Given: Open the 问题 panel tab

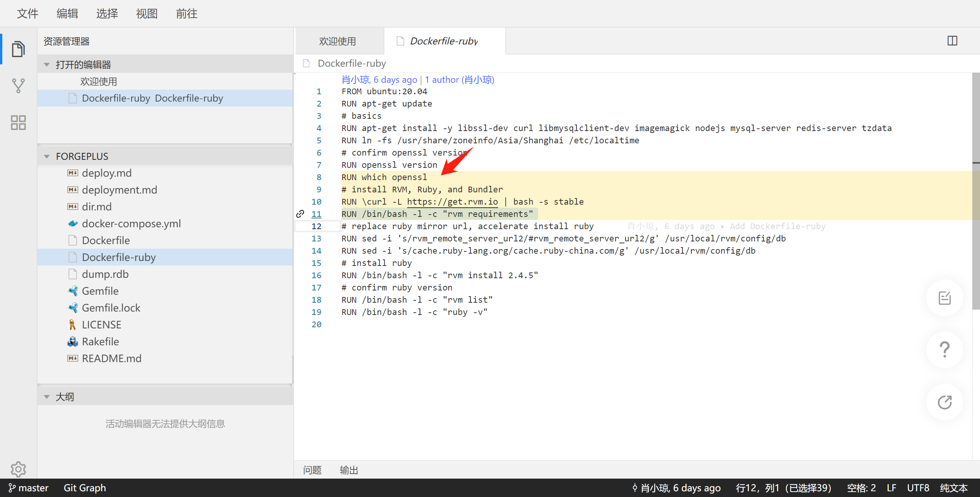Looking at the screenshot, I should click(312, 470).
